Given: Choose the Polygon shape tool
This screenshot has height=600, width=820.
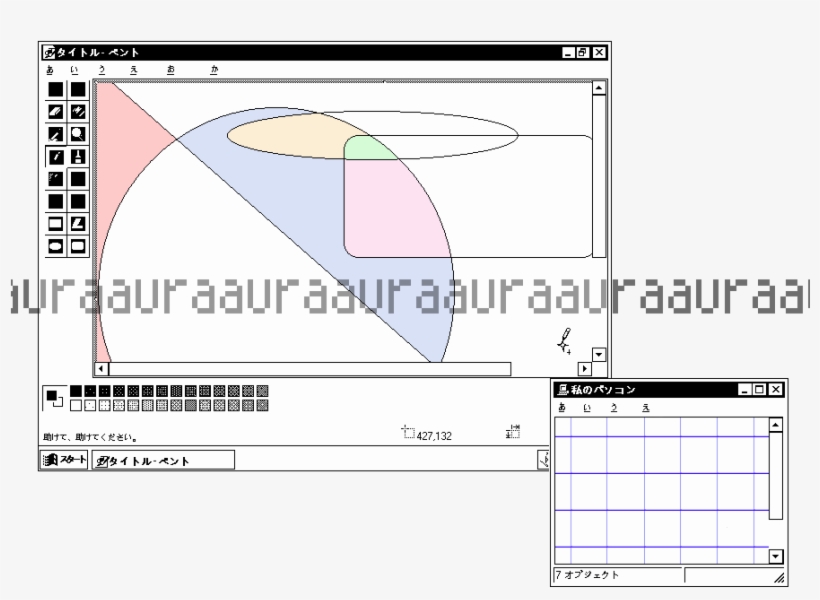Looking at the screenshot, I should coord(77,223).
